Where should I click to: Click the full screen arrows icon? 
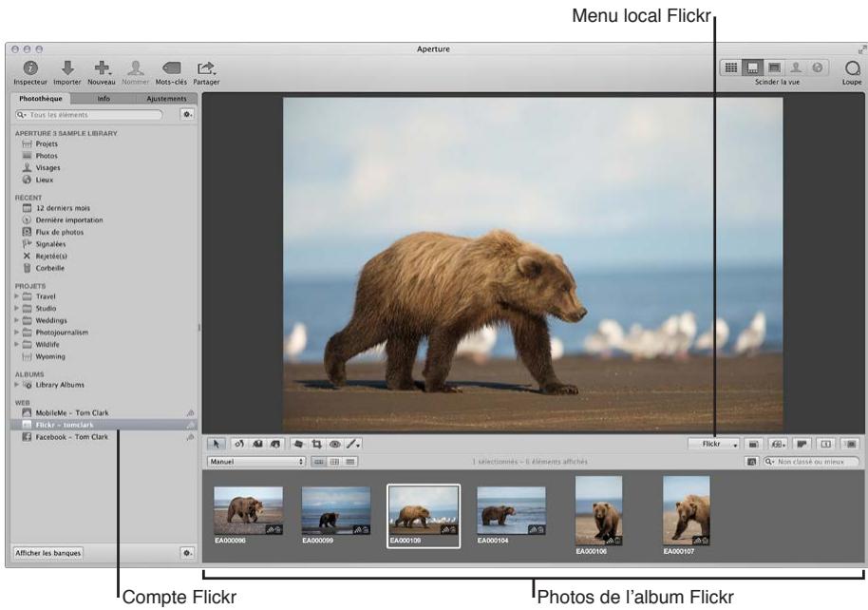(x=862, y=49)
